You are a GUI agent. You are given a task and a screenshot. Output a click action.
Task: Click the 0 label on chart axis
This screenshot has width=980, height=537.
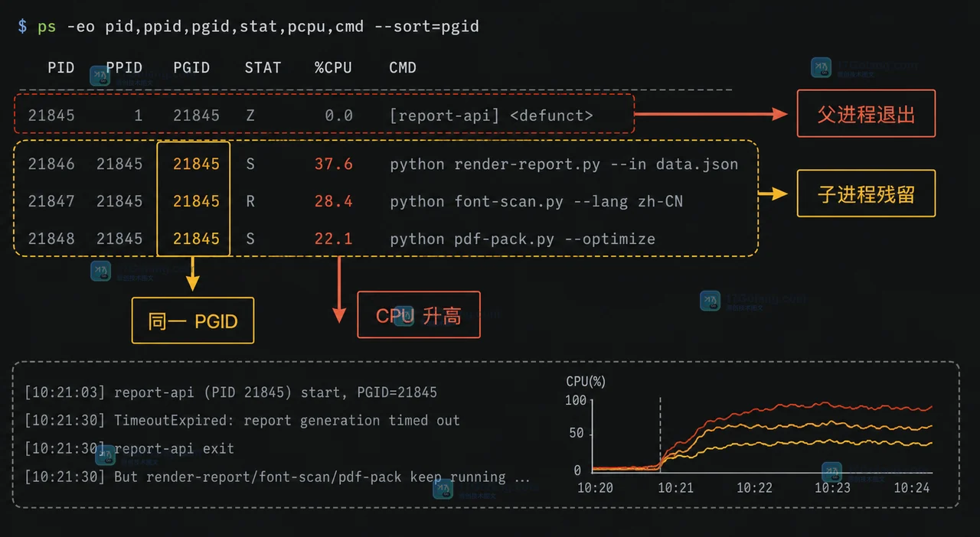(x=578, y=470)
